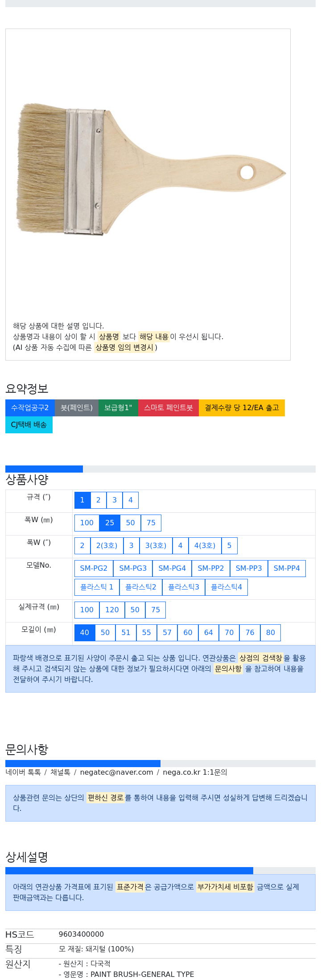
Task: Pick the 4(3호) width option
Action: tap(205, 546)
